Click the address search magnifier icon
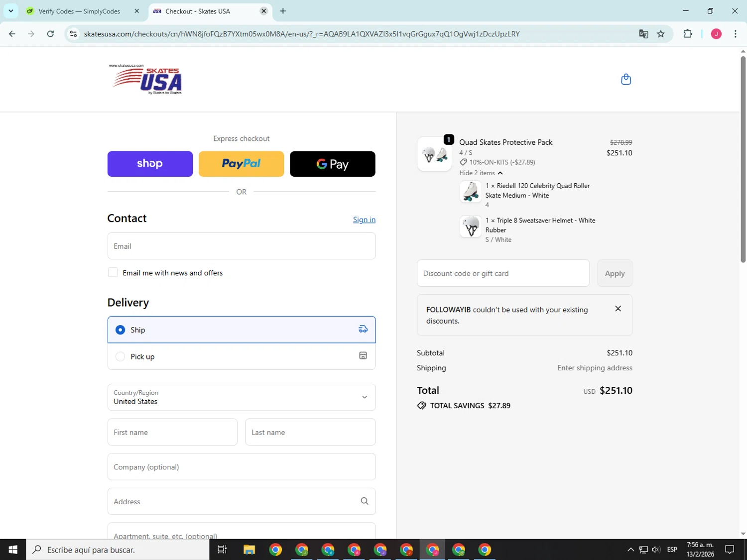The width and height of the screenshot is (747, 560). point(365,501)
